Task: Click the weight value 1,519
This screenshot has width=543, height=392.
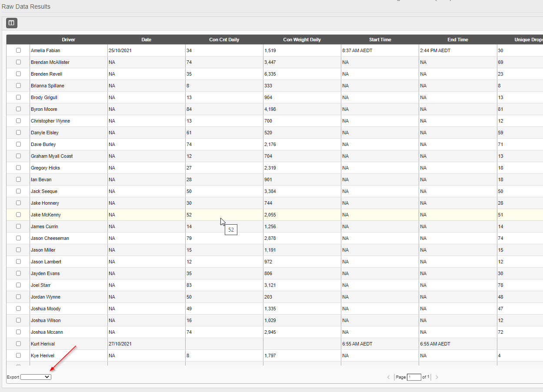Action: click(270, 50)
